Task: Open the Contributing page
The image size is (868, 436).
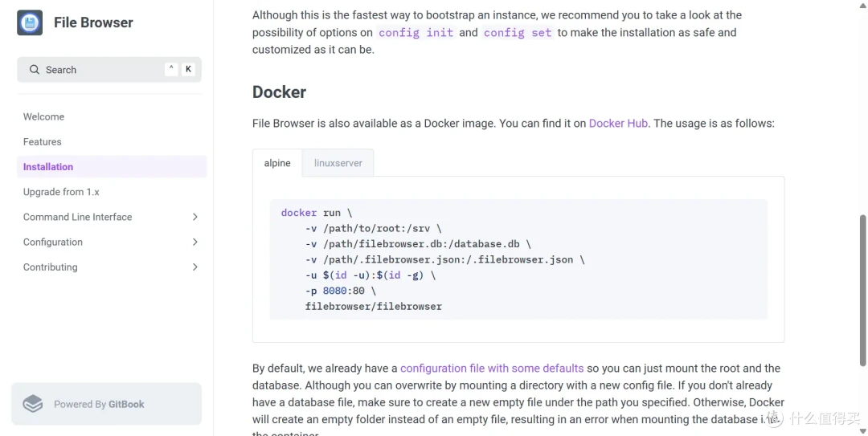Action: coord(51,267)
